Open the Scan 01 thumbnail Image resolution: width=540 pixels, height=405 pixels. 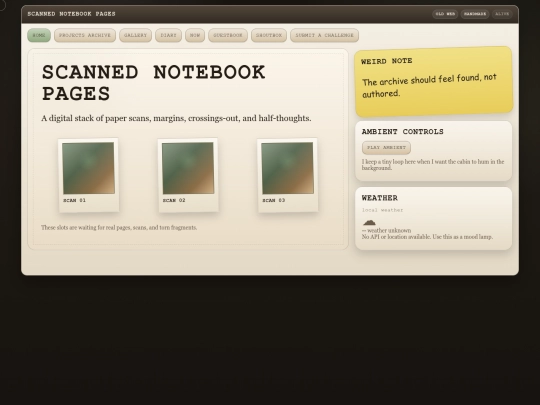89,175
